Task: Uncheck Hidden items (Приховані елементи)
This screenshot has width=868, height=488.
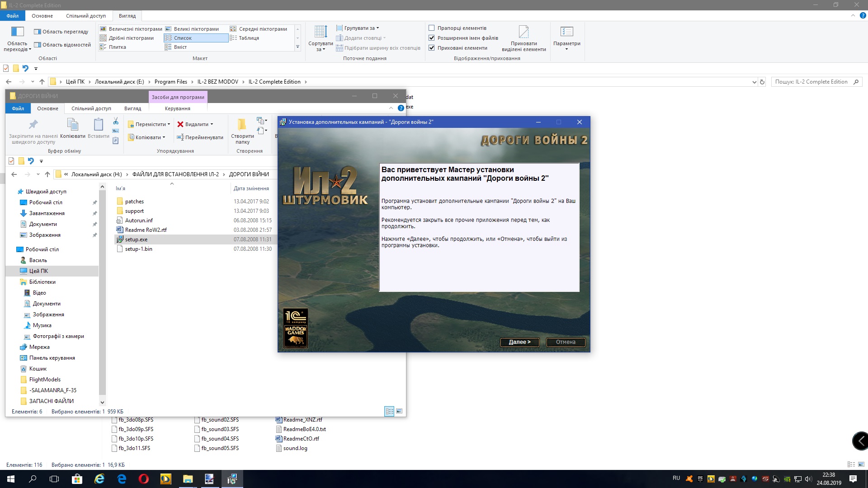Action: (432, 48)
